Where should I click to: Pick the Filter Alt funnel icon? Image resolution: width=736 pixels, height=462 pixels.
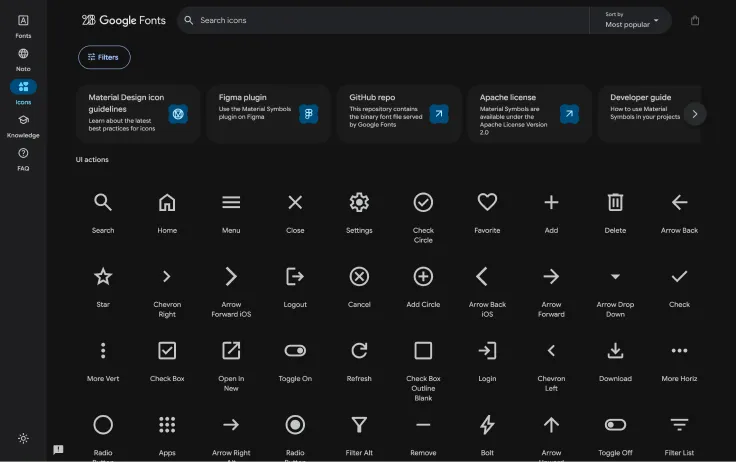pyautogui.click(x=359, y=425)
